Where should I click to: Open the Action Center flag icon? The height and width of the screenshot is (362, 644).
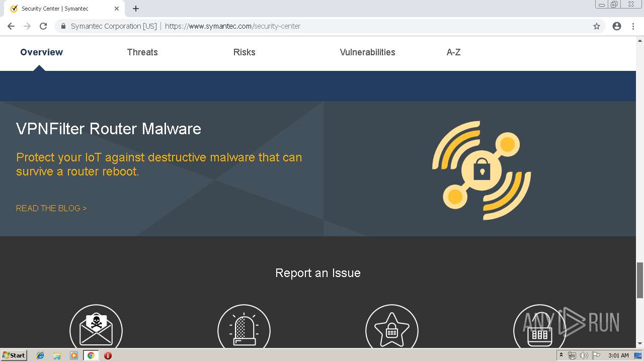[596, 355]
